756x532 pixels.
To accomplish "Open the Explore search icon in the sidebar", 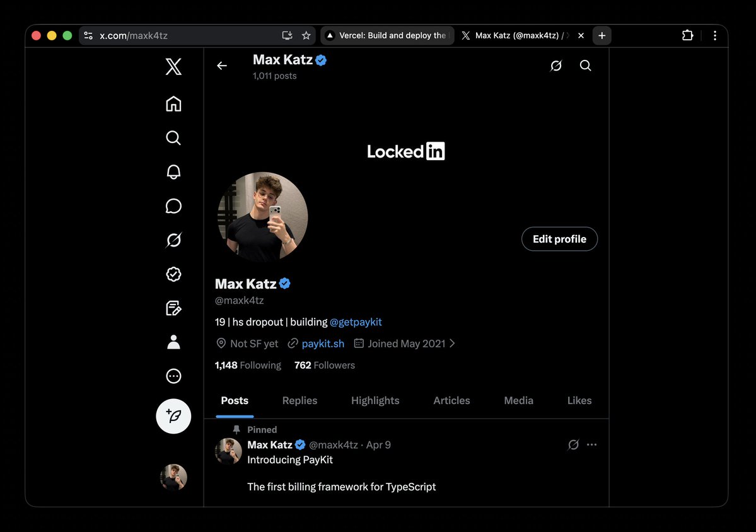I will pos(173,138).
